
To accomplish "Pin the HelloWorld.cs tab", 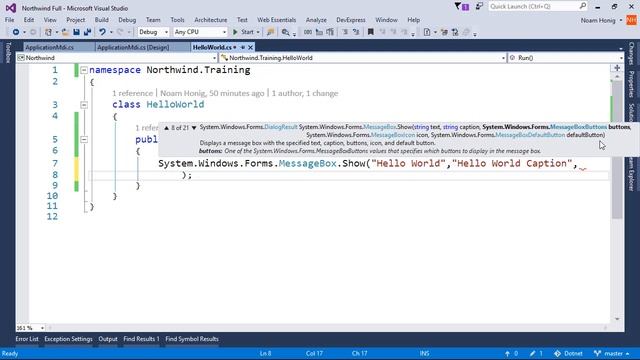I will [243, 47].
